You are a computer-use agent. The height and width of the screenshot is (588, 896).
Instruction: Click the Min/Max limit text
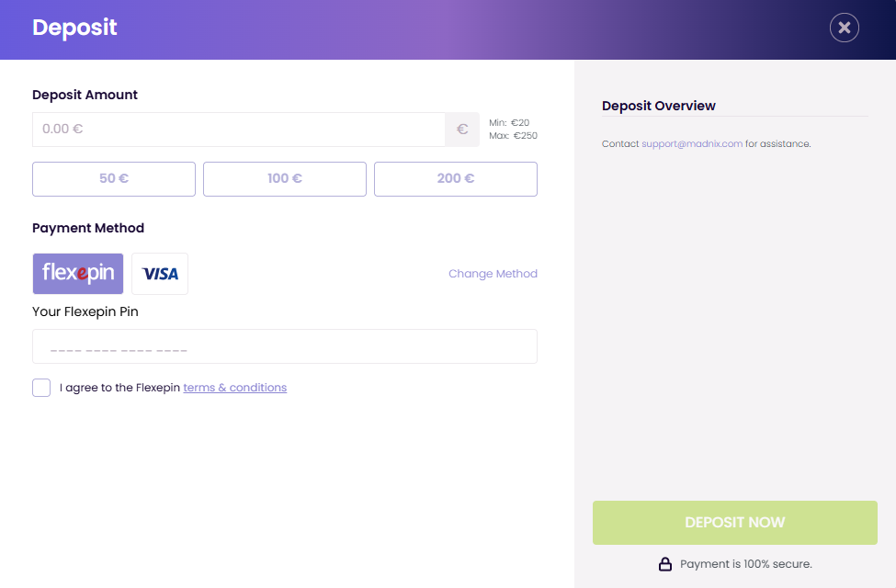tap(513, 130)
